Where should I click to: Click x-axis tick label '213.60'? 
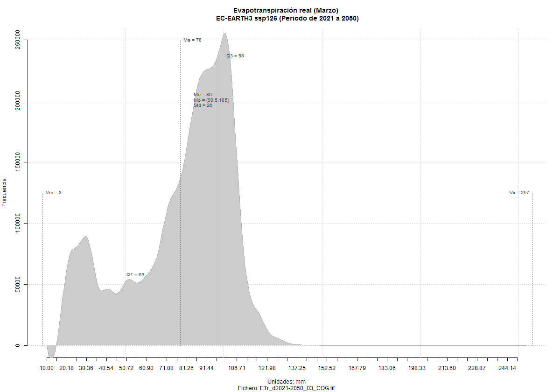pos(447,368)
